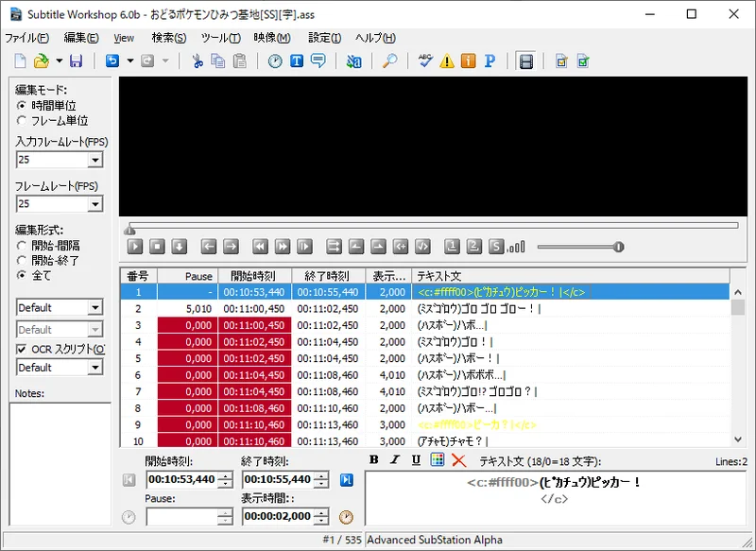This screenshot has width=756, height=551.
Task: Click the red X remove tags icon
Action: tap(459, 460)
